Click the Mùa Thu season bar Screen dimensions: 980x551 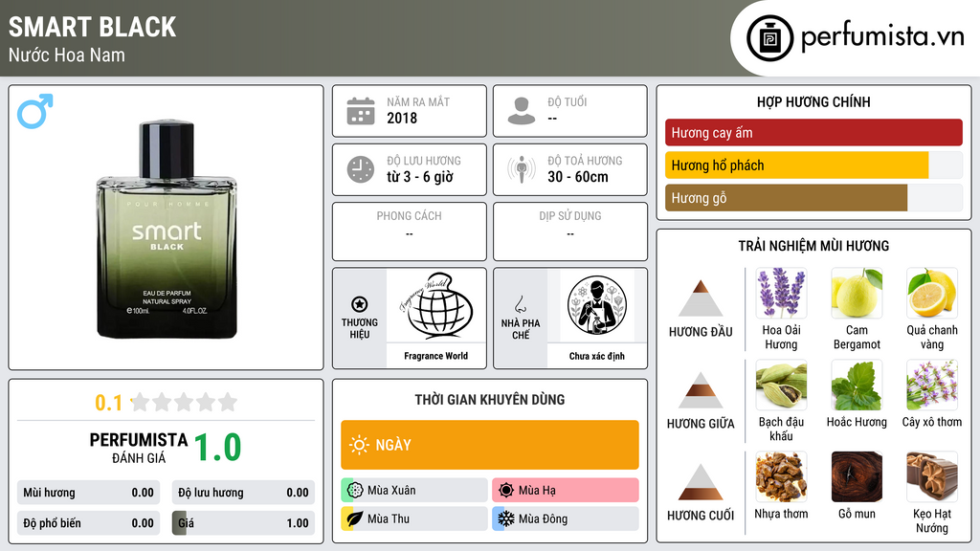[x=414, y=518]
